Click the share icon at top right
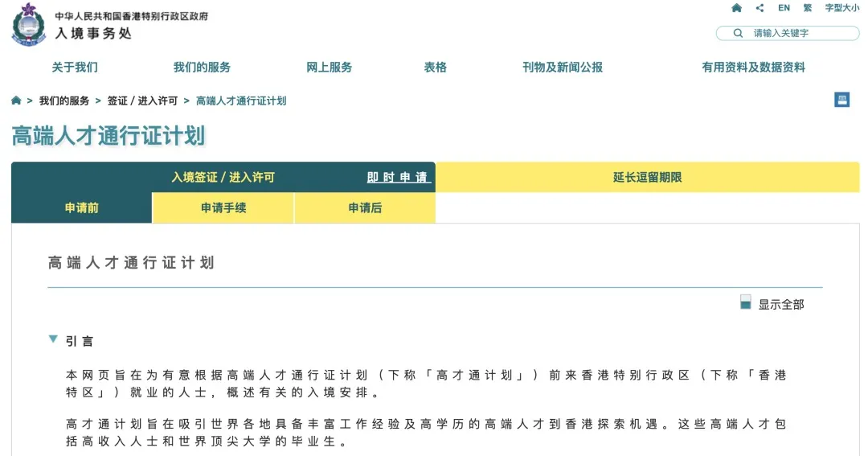Viewport: 868px width, 456px height. tap(759, 8)
